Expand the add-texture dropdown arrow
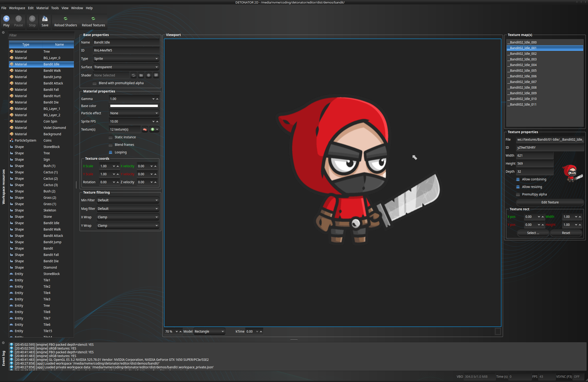Screen dimensions: 588x382 coord(157,129)
